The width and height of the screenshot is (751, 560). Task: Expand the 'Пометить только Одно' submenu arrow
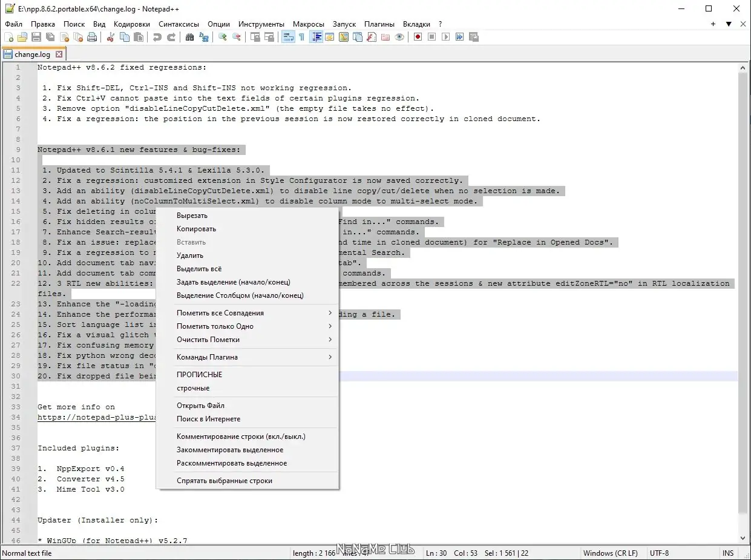tap(330, 326)
